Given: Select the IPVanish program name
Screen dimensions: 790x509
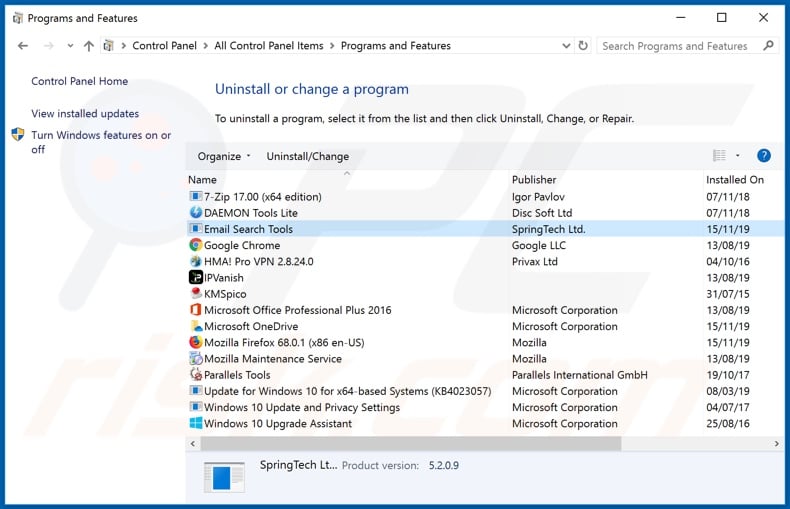Looking at the screenshot, I should click(223, 278).
